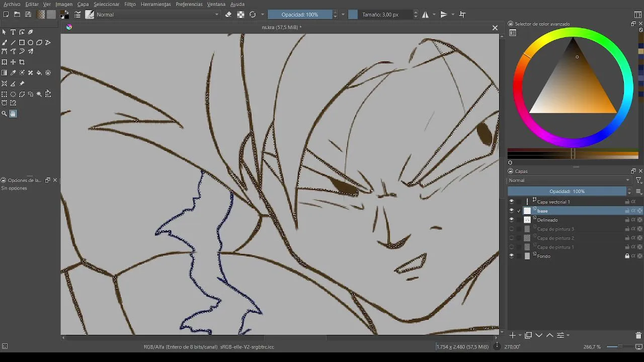
Task: Close the ns.kra document tab
Action: pyautogui.click(x=495, y=28)
